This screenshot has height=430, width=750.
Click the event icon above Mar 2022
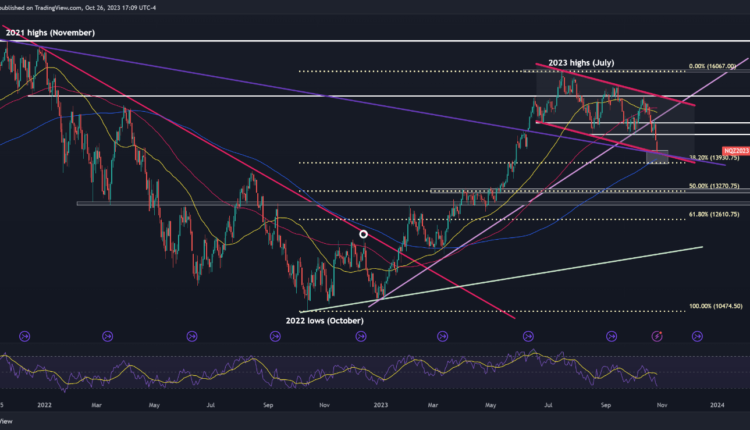(107, 335)
